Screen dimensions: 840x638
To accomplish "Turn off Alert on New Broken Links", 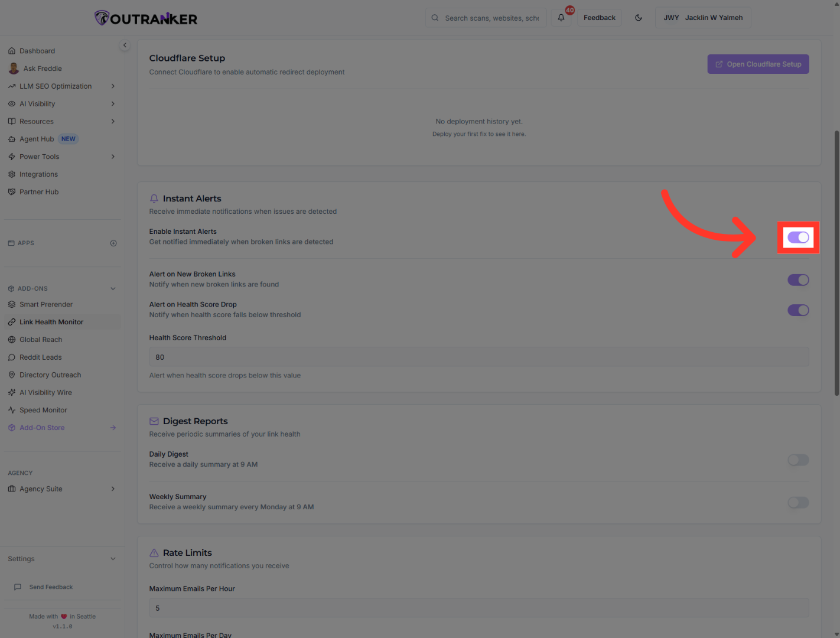I will tap(798, 280).
